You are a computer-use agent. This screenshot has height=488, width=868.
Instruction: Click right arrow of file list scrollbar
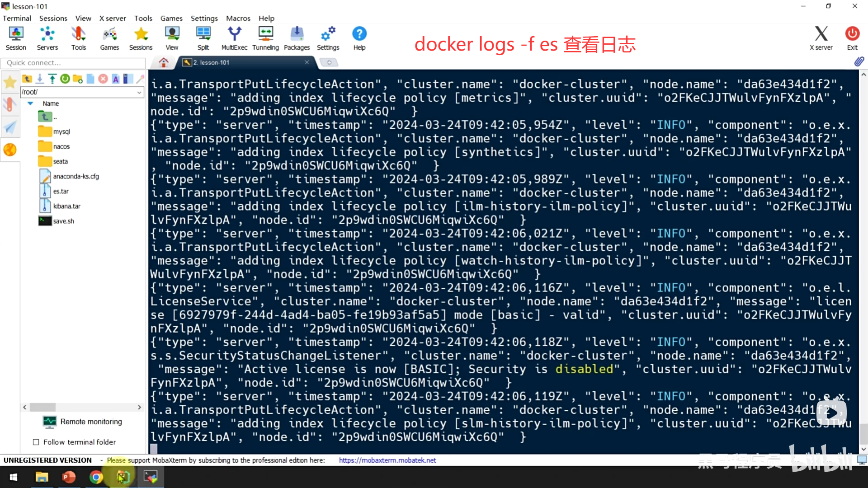tap(139, 407)
